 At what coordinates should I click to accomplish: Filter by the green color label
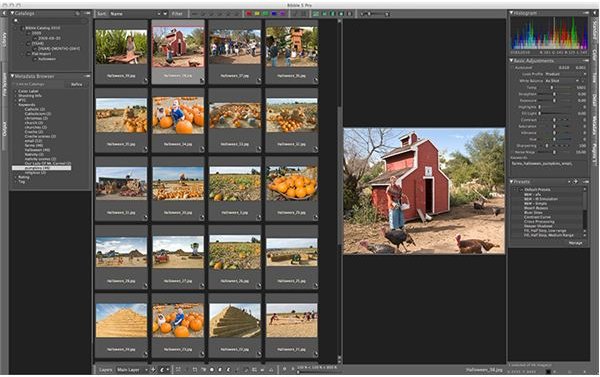coord(266,14)
